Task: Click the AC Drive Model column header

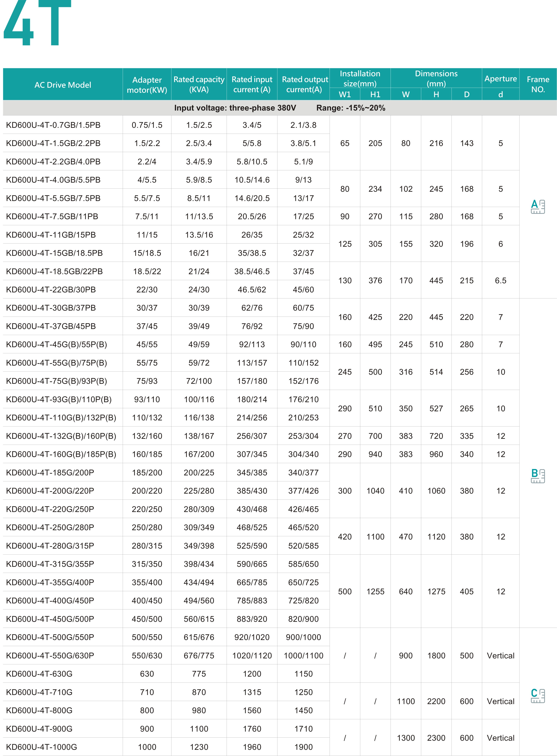Action: tap(63, 85)
